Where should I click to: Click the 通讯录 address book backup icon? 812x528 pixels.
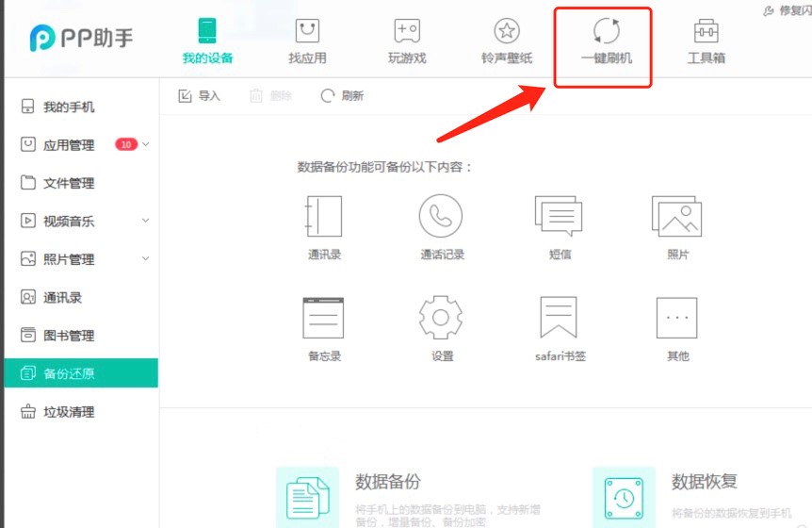point(324,216)
